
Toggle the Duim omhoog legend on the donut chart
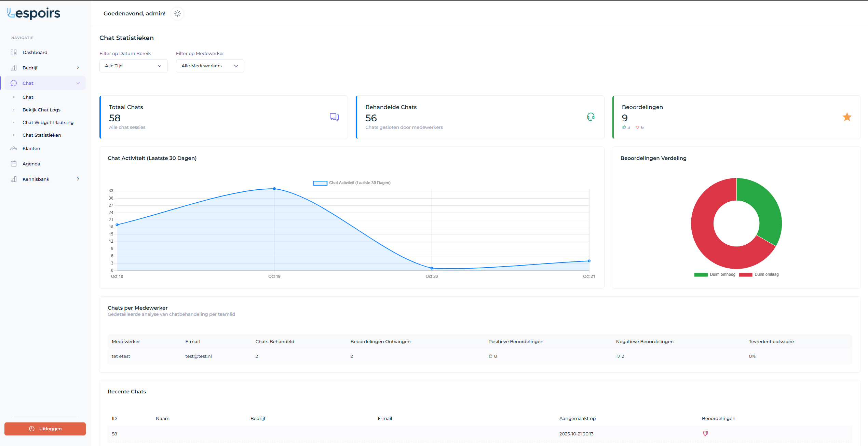[x=715, y=274]
